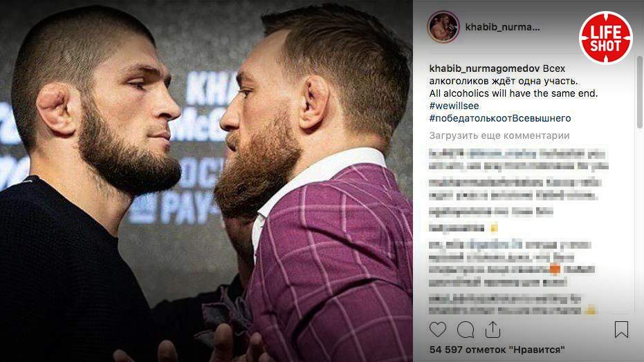Open khabib_nurmagomedov from the caption text
Screen dimensions: 644x362
[484, 68]
